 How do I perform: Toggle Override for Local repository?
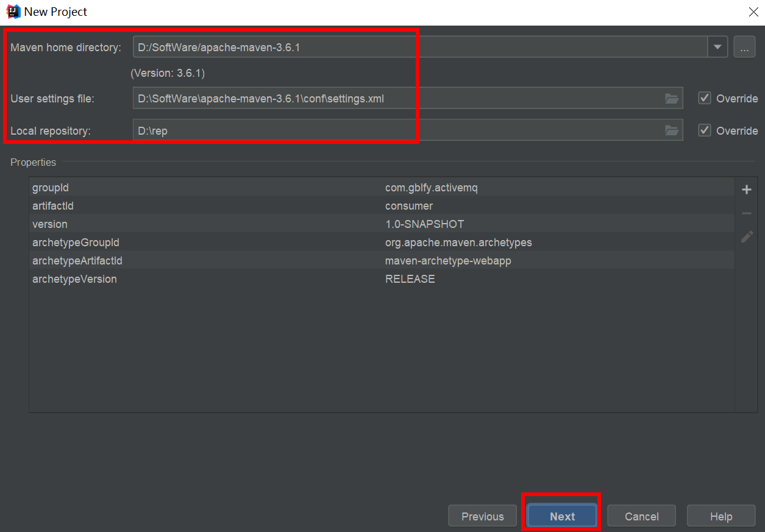pos(705,130)
